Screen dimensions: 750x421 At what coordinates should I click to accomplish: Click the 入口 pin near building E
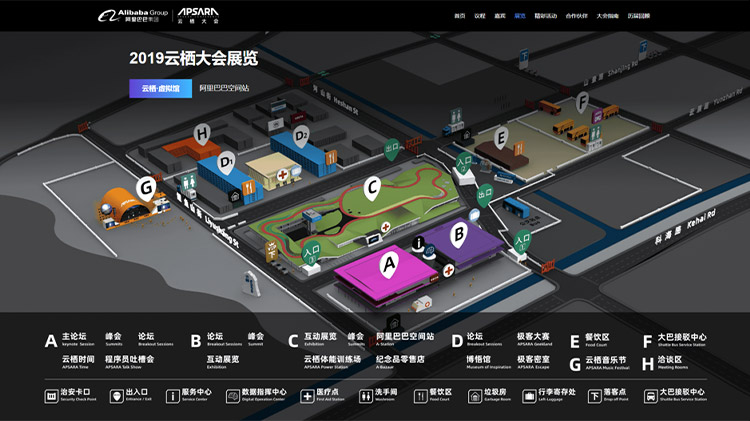[x=463, y=163]
